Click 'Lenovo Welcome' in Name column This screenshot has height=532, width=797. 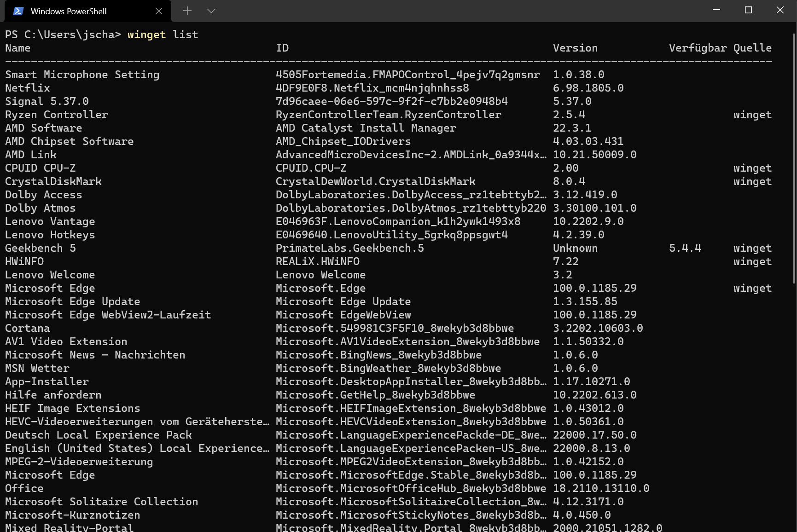point(50,275)
